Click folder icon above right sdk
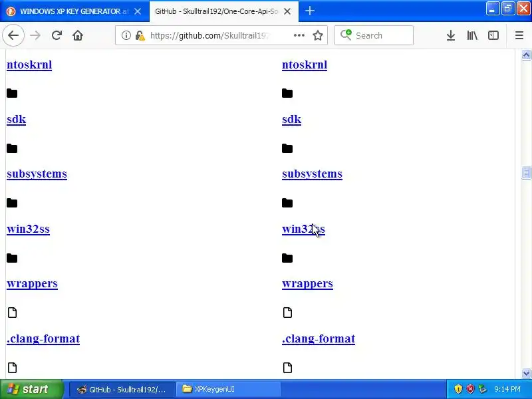This screenshot has width=532, height=399. [287, 93]
